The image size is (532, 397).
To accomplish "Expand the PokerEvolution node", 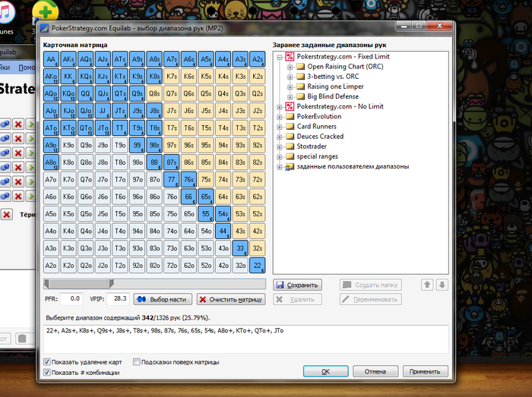I will click(x=280, y=117).
